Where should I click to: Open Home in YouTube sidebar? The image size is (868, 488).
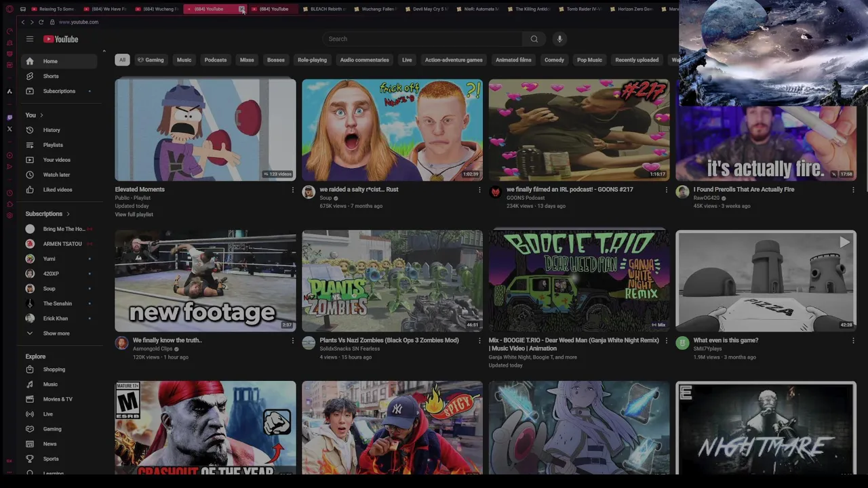tap(59, 61)
